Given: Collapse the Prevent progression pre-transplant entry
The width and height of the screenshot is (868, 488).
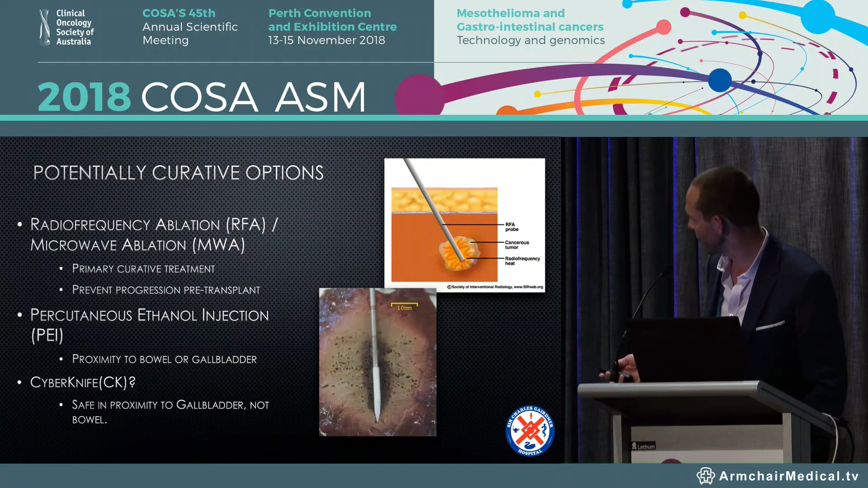Looking at the screenshot, I should [x=166, y=290].
